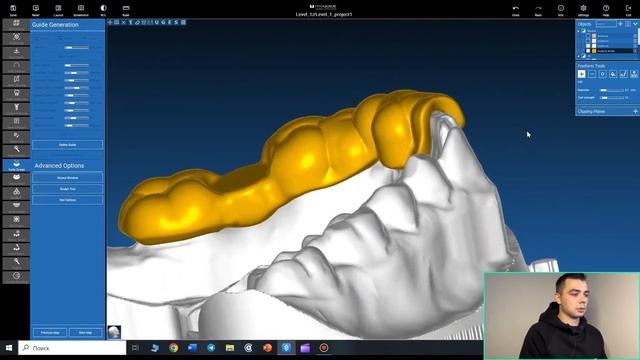This screenshot has width=640, height=360.
Task: Open Telegram from taskbar
Action: click(211, 348)
